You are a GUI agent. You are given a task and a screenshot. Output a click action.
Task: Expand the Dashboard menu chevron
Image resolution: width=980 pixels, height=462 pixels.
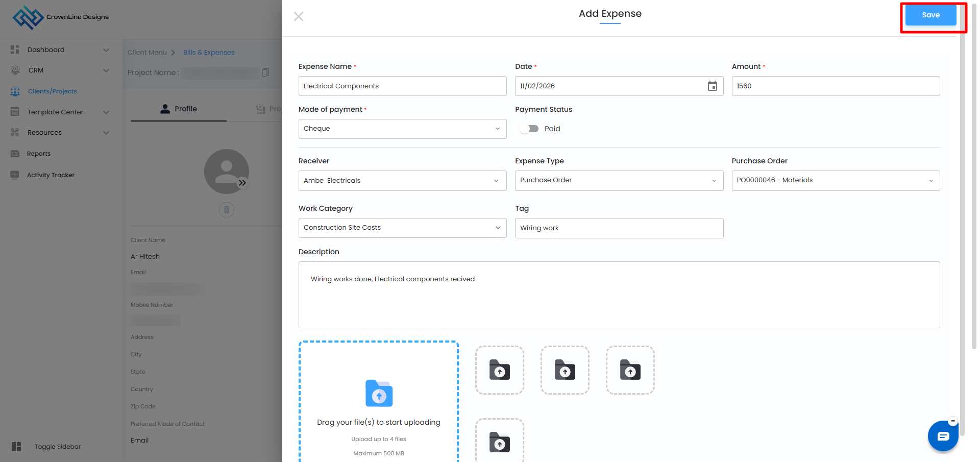106,50
